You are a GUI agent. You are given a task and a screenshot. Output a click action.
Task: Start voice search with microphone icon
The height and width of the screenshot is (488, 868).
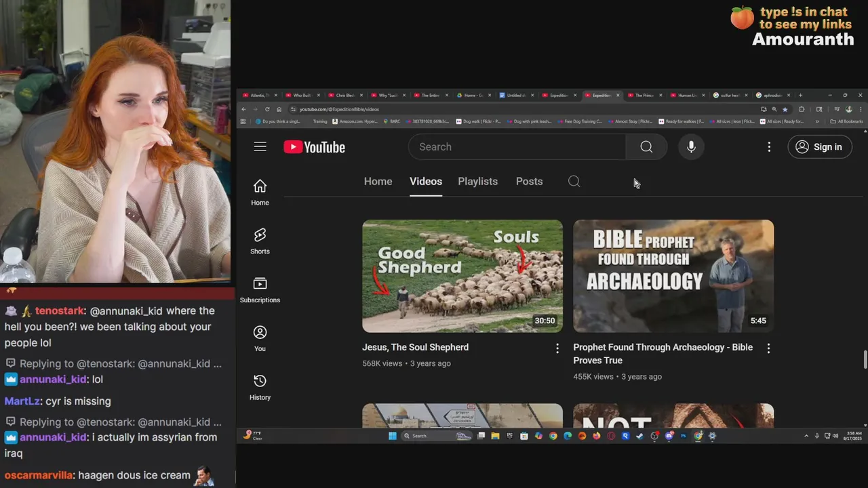[691, 146]
